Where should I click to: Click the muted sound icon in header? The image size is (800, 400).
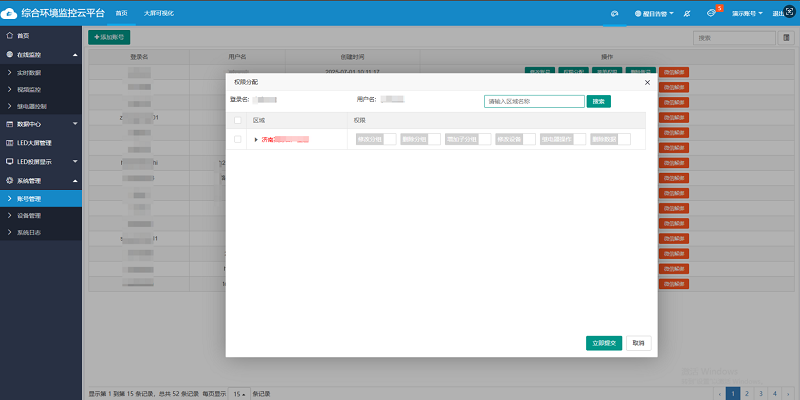coord(686,14)
